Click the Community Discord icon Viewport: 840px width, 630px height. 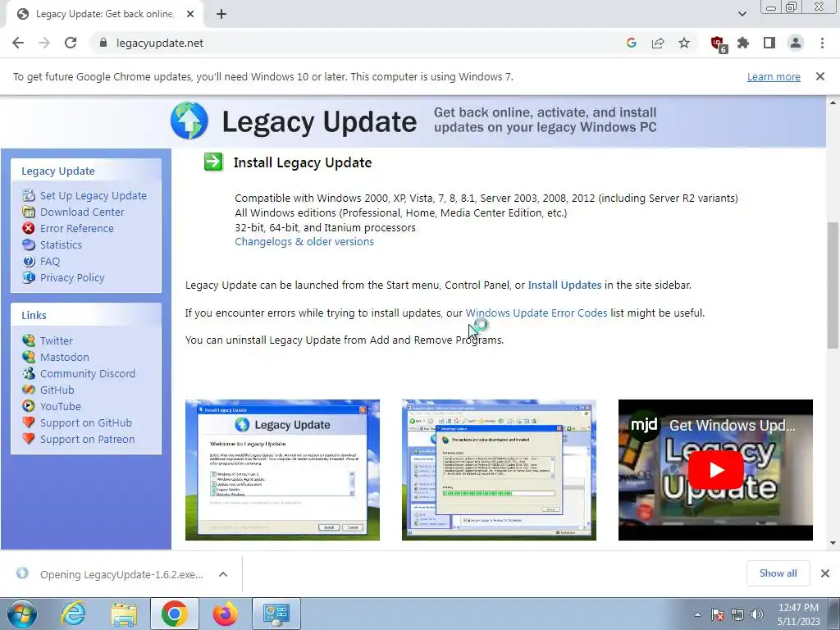pos(29,373)
